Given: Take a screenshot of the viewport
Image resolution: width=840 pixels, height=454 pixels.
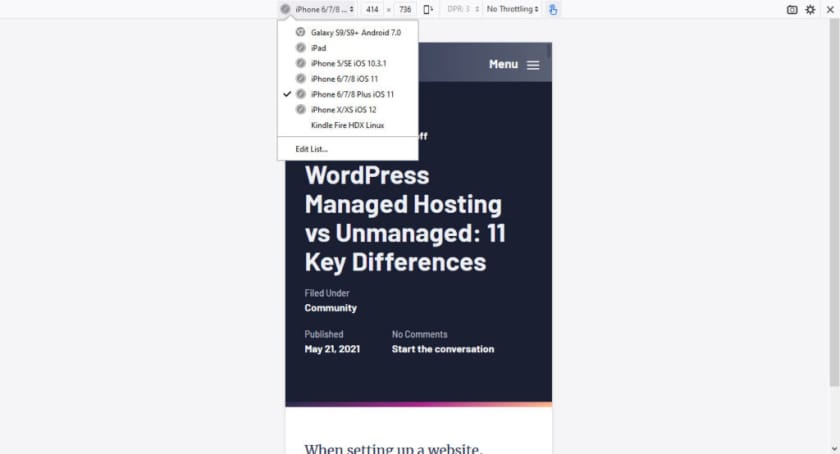Looking at the screenshot, I should pyautogui.click(x=792, y=10).
